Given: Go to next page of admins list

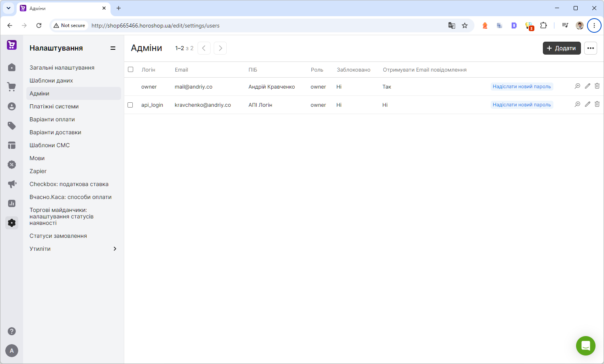Looking at the screenshot, I should pos(220,48).
